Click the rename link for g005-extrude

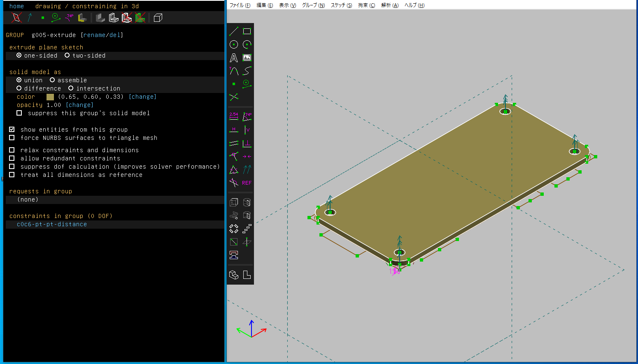pyautogui.click(x=94, y=35)
